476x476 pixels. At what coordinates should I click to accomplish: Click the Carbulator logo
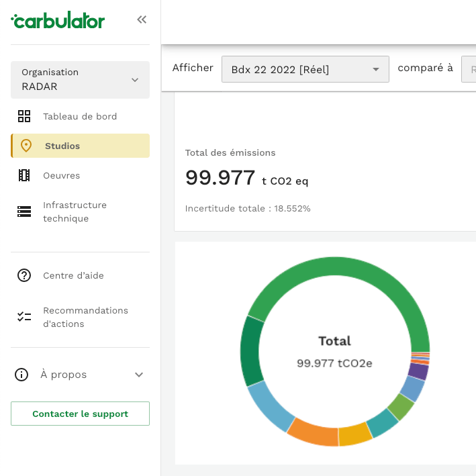[58, 21]
